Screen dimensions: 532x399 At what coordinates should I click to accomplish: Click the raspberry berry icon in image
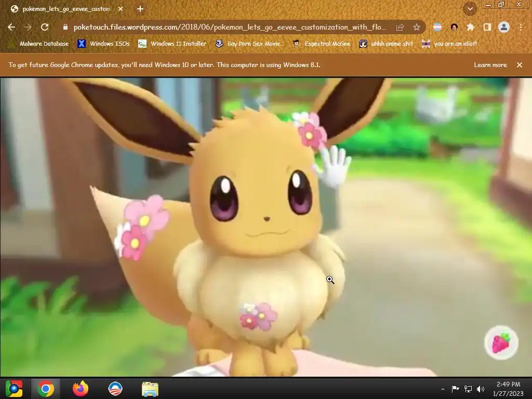click(x=501, y=342)
